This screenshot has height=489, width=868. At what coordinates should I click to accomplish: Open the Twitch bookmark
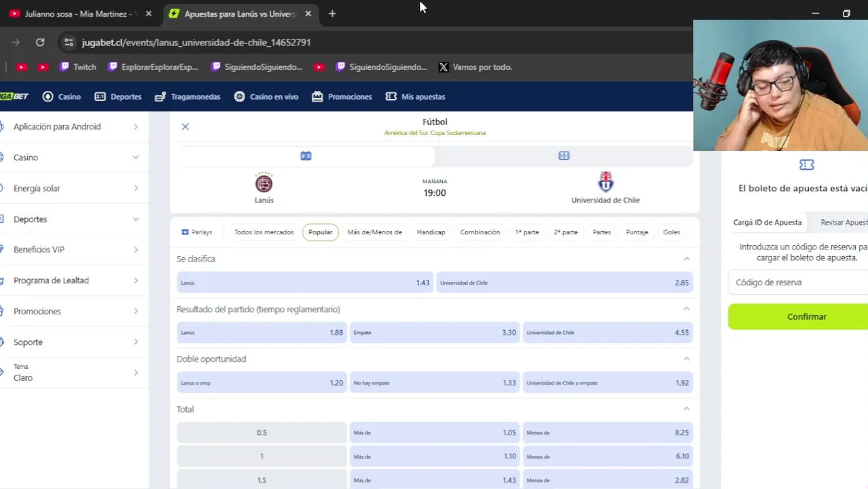coord(78,67)
